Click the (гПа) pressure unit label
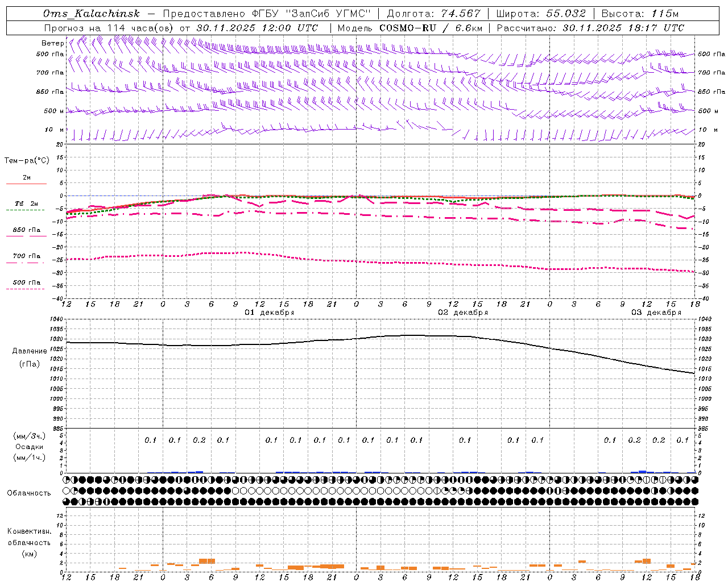The height and width of the screenshot is (582, 728). pos(30,364)
